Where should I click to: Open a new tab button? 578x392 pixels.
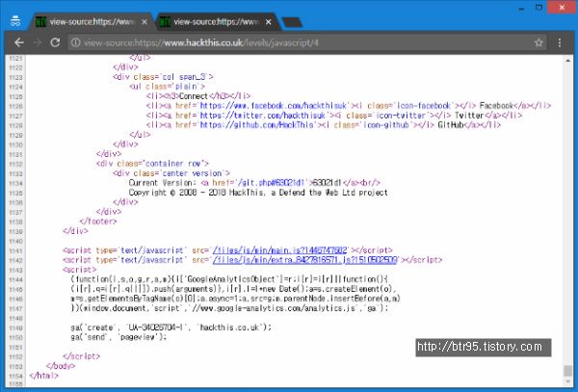pos(292,22)
